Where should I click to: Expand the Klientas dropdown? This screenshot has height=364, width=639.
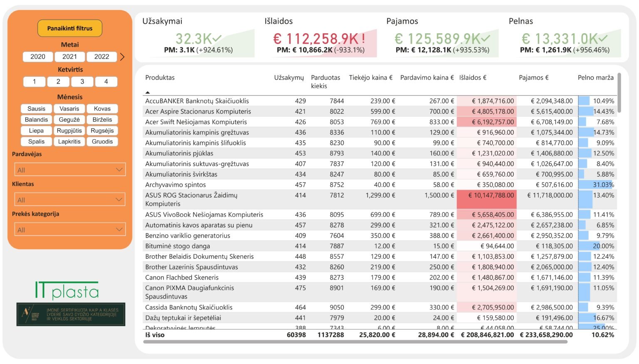[x=70, y=200]
